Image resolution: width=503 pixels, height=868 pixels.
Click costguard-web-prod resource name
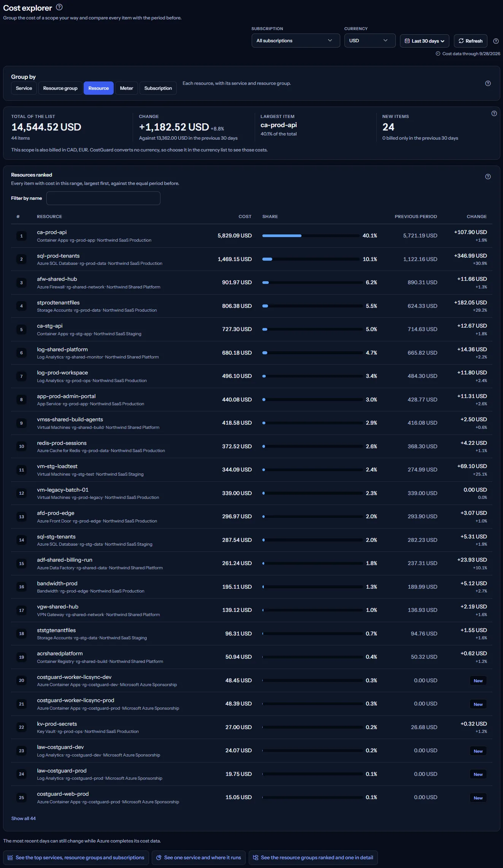[x=63, y=794]
